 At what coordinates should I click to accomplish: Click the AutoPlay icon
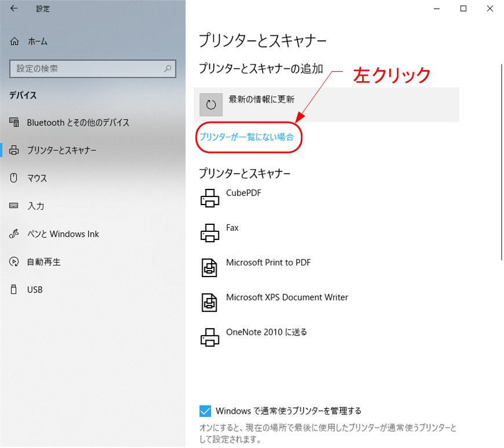[x=14, y=261]
